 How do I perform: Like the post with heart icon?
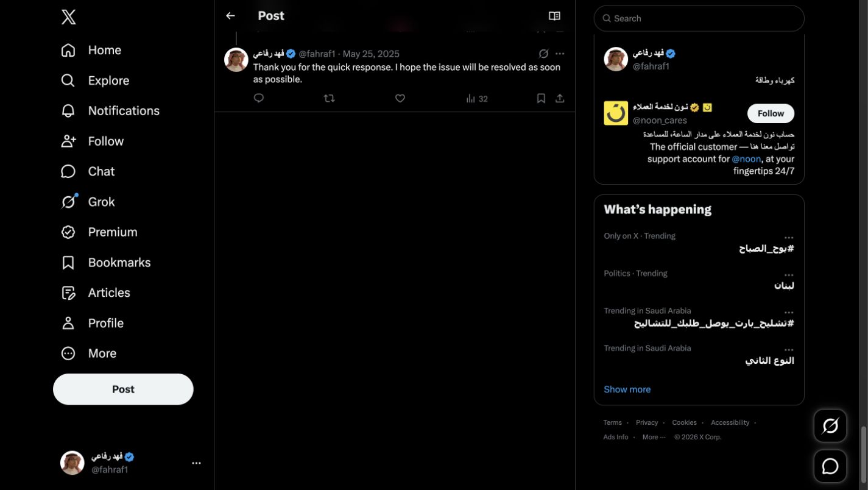pyautogui.click(x=400, y=98)
